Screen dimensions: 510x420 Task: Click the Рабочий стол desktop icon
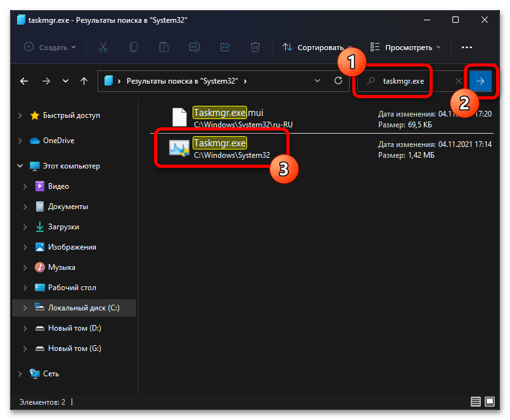(40, 288)
